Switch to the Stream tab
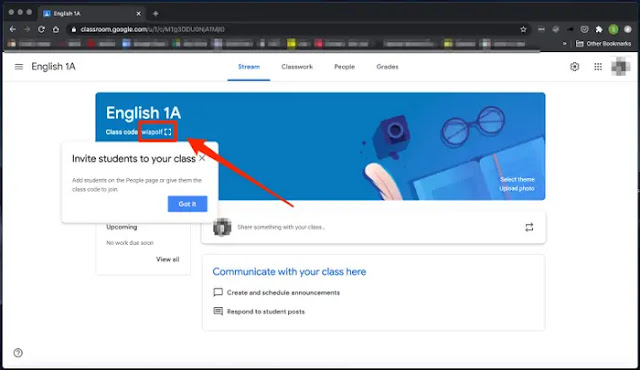This screenshot has width=640, height=370. 249,66
